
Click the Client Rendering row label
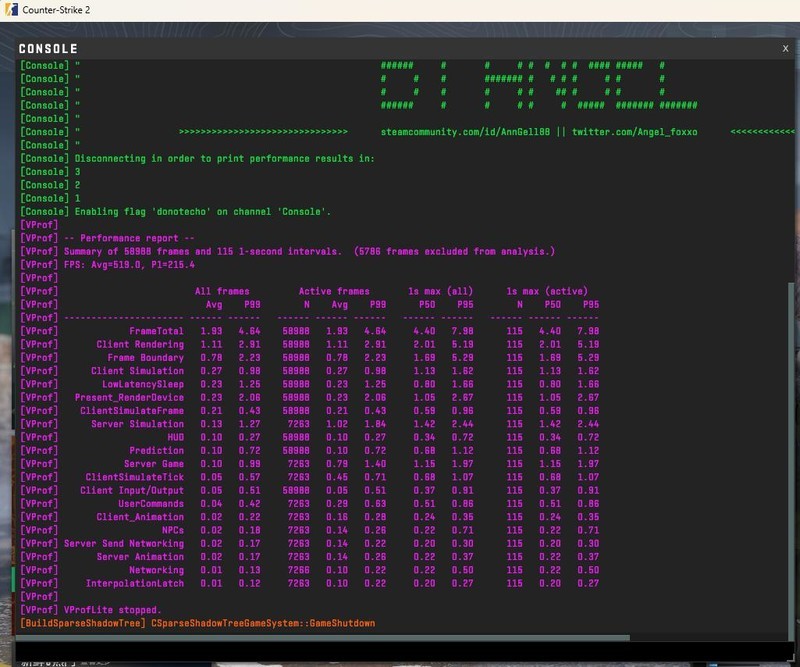pos(140,344)
